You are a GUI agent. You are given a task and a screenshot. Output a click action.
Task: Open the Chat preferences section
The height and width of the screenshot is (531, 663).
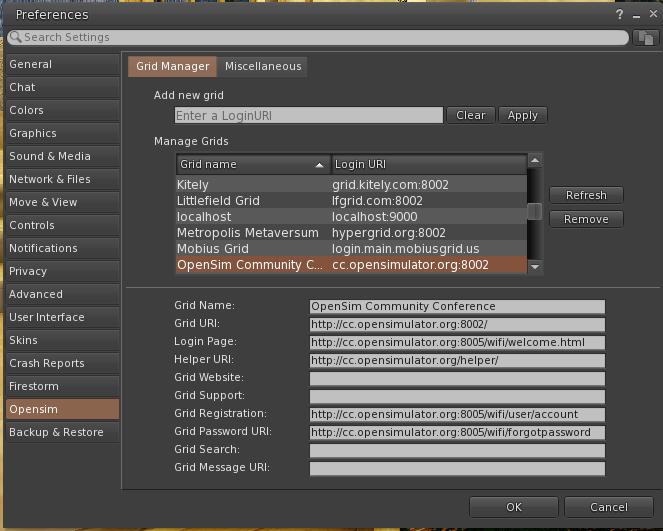click(63, 88)
